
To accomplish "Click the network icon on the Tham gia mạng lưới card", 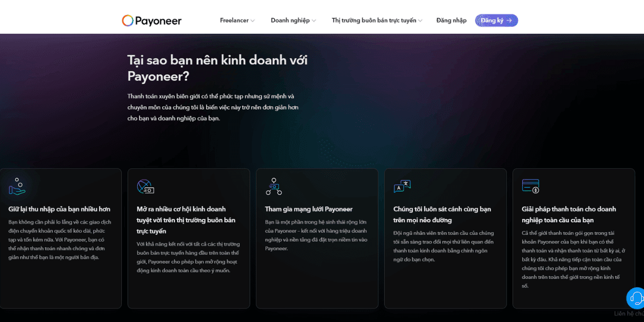I will pyautogui.click(x=274, y=186).
